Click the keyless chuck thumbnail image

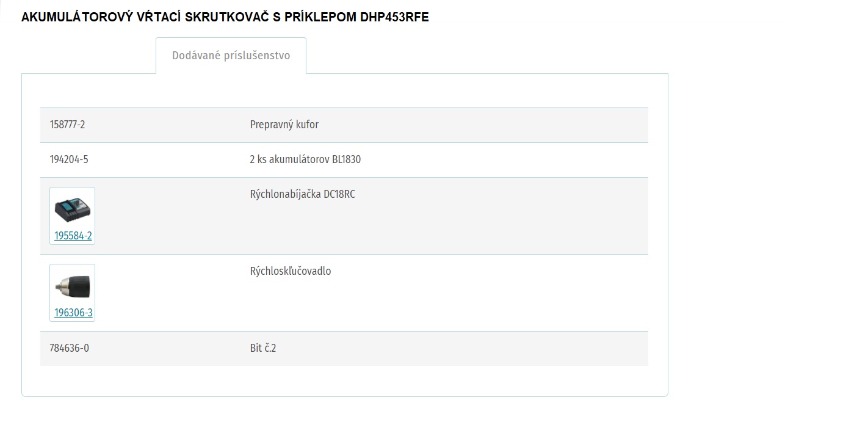72,287
